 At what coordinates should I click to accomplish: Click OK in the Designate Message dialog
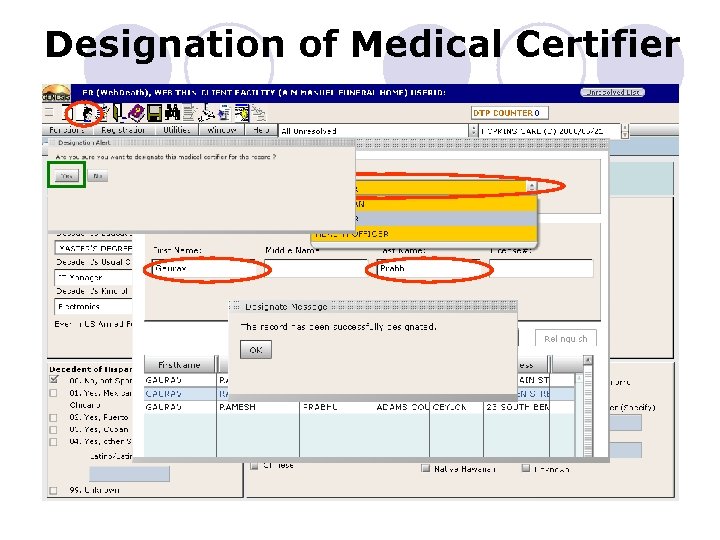coord(256,350)
